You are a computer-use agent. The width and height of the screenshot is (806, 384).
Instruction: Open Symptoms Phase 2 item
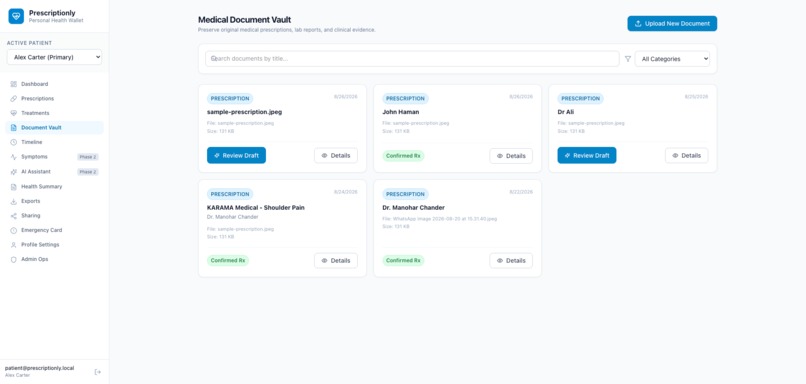point(54,157)
